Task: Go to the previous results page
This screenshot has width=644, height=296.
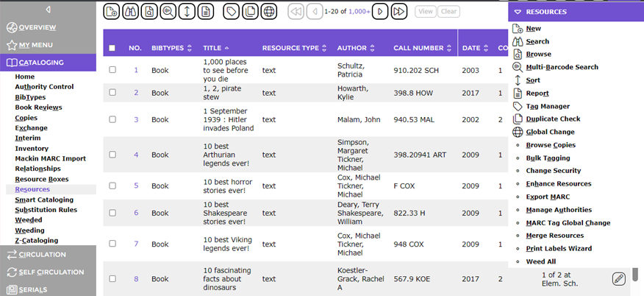Action: pyautogui.click(x=315, y=12)
